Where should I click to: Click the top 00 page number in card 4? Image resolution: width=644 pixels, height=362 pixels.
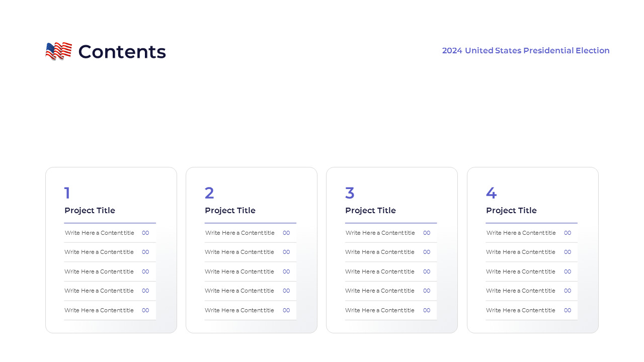pyautogui.click(x=568, y=233)
